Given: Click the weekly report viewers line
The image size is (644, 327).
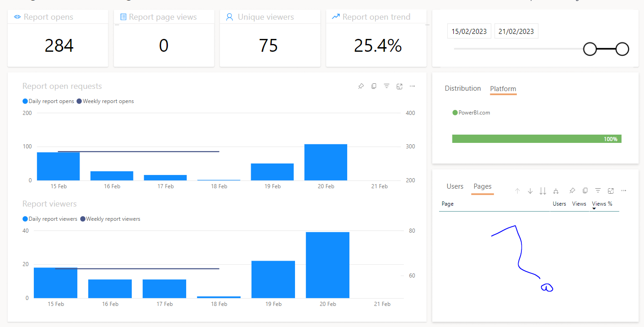Looking at the screenshot, I should coord(137,269).
